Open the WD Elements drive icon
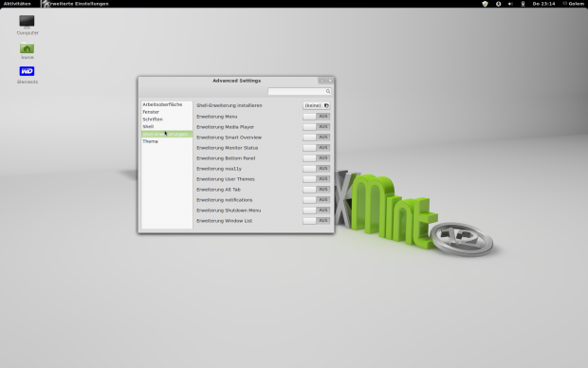This screenshot has width=588, height=368. pos(27,71)
